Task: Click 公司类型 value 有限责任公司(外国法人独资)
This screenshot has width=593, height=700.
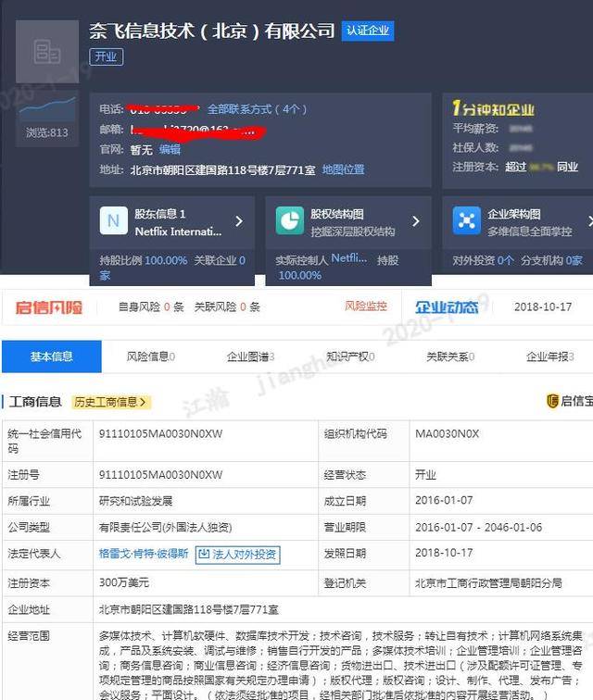Action: point(165,527)
